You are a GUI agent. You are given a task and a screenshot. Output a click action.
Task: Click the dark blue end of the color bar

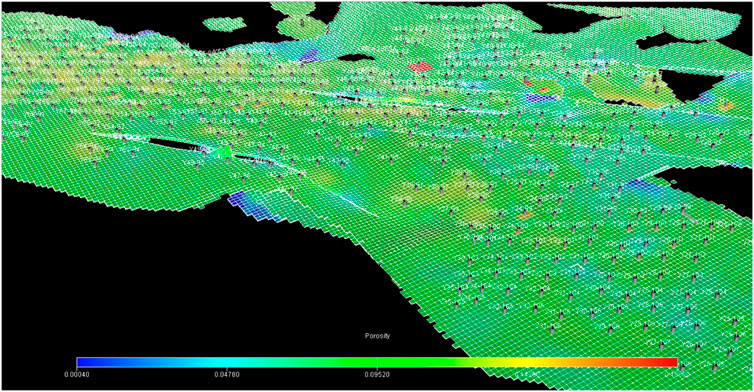tap(87, 362)
